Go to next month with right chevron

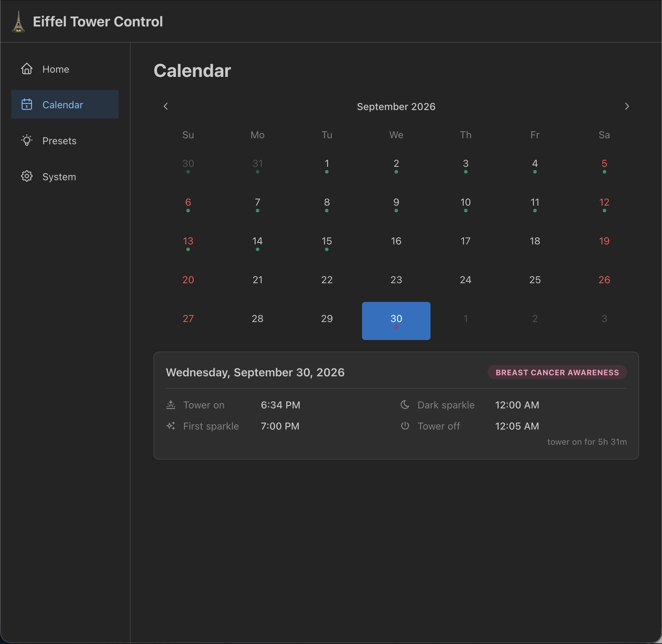(x=627, y=106)
